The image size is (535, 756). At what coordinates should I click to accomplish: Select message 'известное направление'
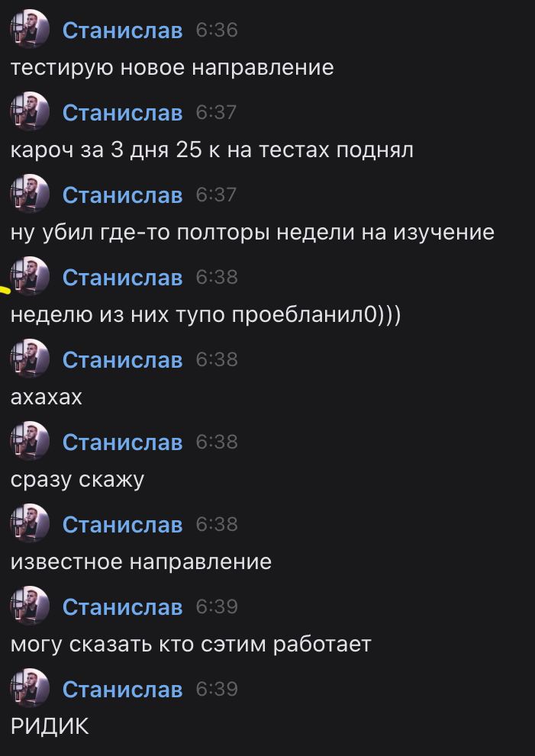coord(141,562)
